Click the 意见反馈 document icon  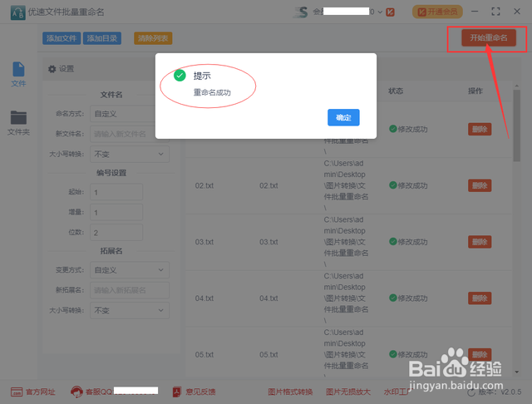[x=177, y=392]
